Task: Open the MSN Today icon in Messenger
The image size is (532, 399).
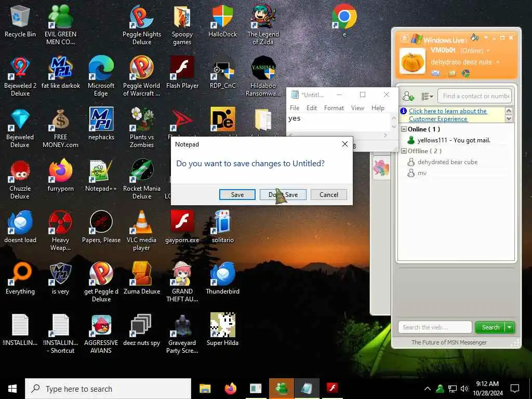Action: pos(466,73)
